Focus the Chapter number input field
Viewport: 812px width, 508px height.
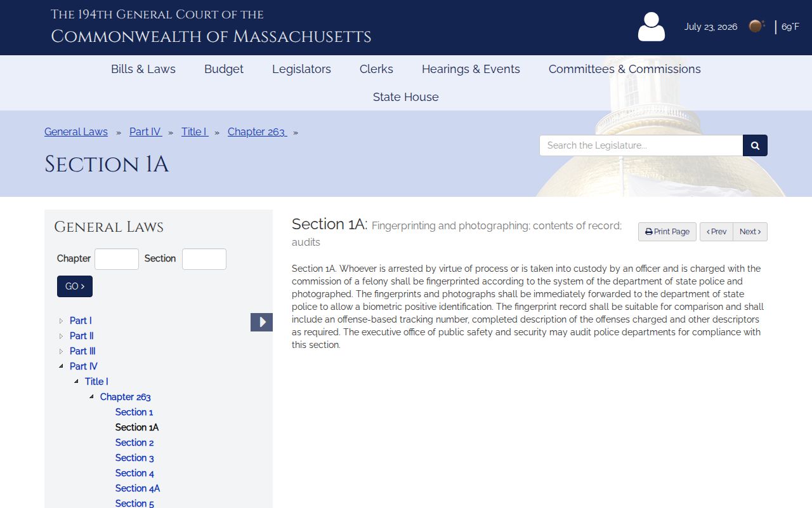point(117,259)
